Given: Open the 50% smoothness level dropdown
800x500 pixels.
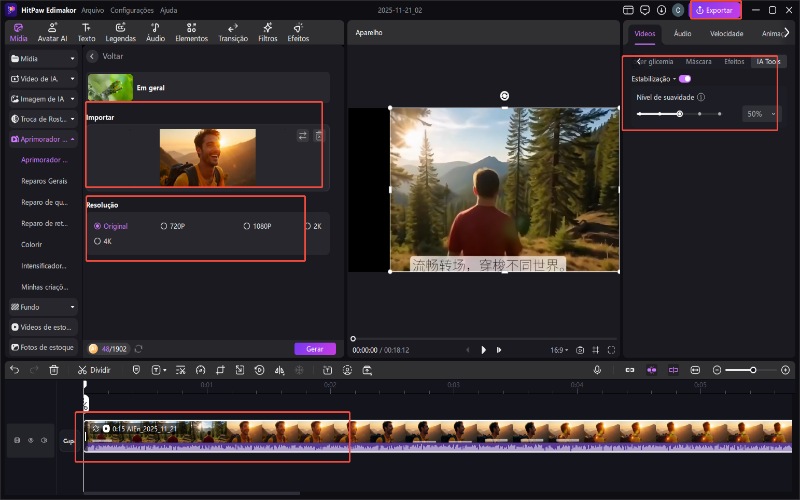Looking at the screenshot, I should (x=759, y=114).
